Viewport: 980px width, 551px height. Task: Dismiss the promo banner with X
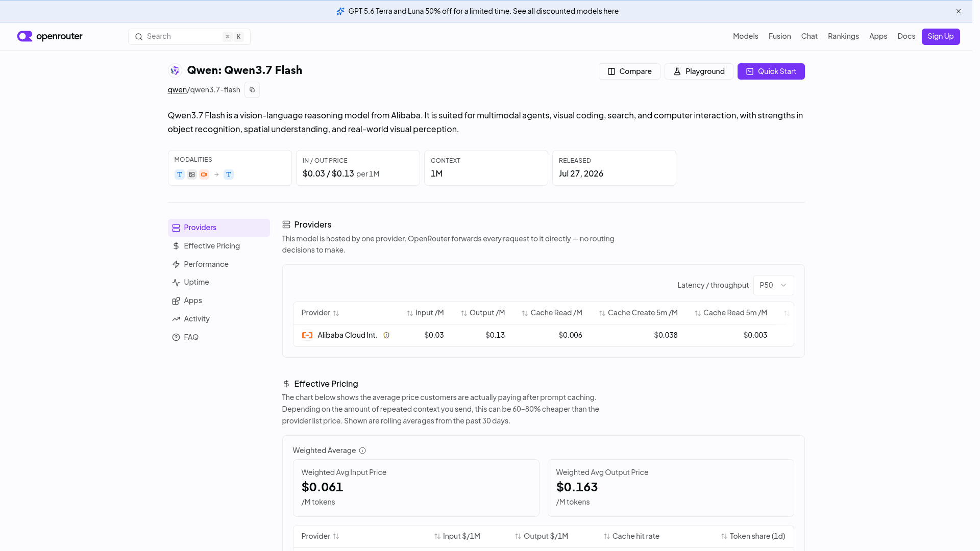click(959, 11)
